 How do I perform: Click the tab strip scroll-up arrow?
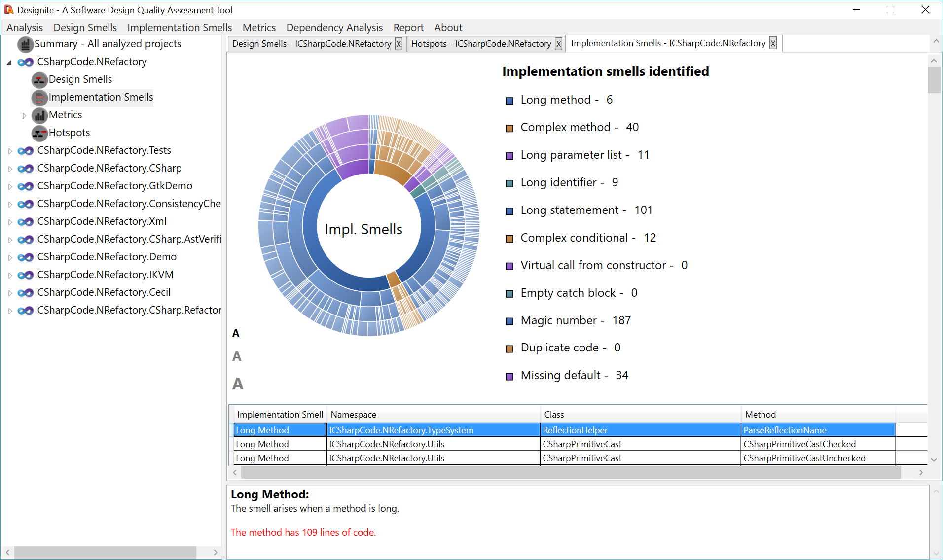tap(936, 43)
